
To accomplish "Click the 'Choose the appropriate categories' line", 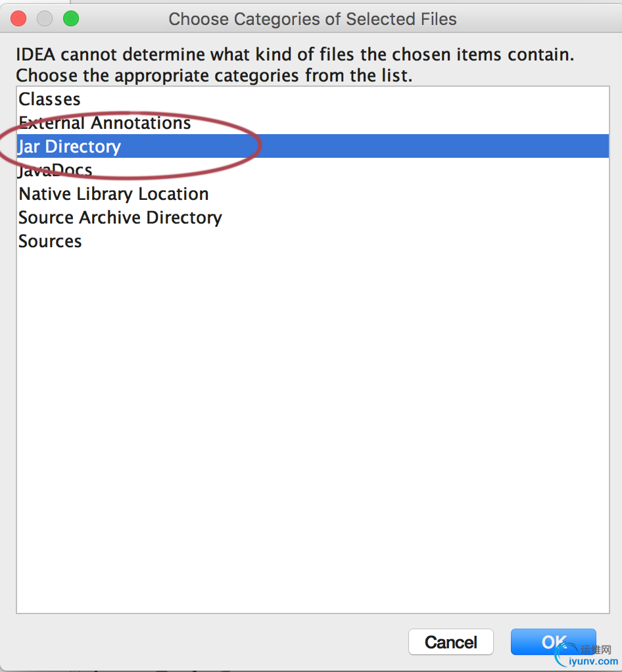I will pos(214,76).
